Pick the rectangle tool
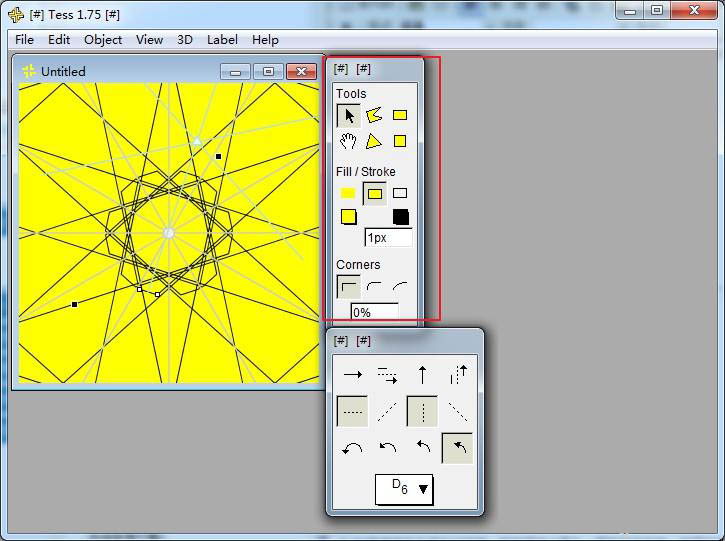The width and height of the screenshot is (725, 541). tap(400, 115)
